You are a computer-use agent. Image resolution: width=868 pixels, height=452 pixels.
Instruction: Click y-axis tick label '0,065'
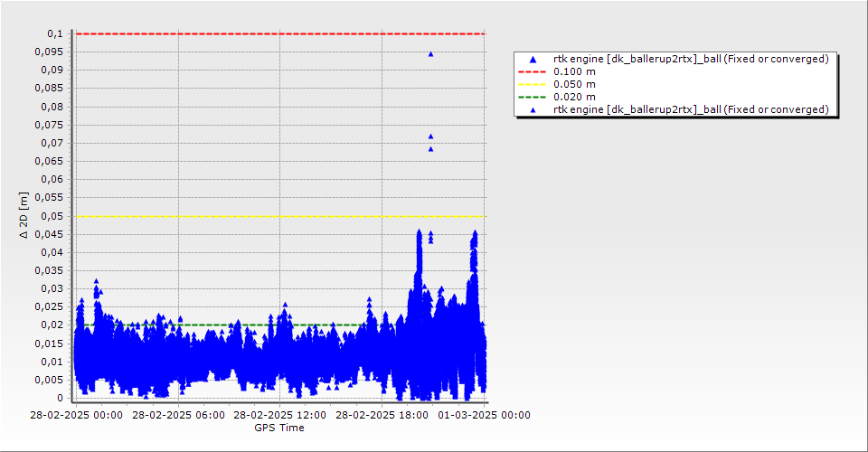pyautogui.click(x=49, y=161)
